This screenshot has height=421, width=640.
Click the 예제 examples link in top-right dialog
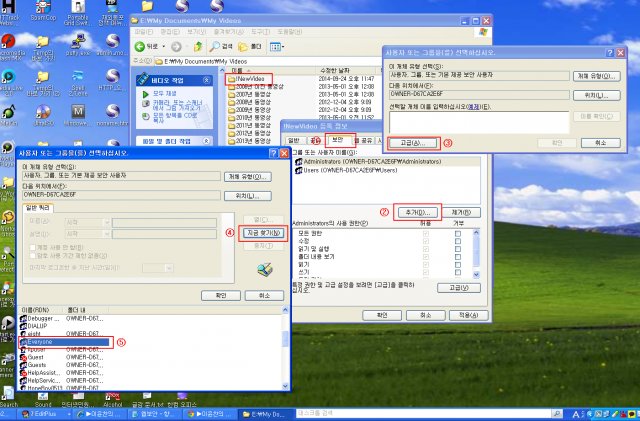pos(473,107)
